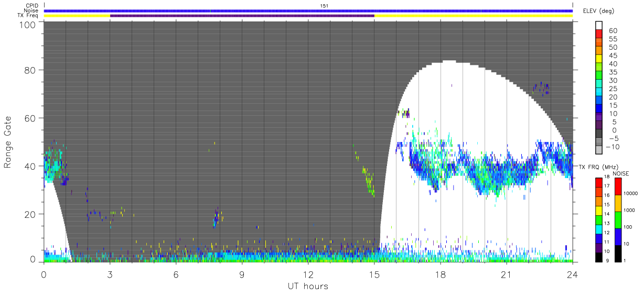Viewport: 644px width, 297px height.
Task: Click the 60 label on ELEV scale
Action: (x=613, y=31)
